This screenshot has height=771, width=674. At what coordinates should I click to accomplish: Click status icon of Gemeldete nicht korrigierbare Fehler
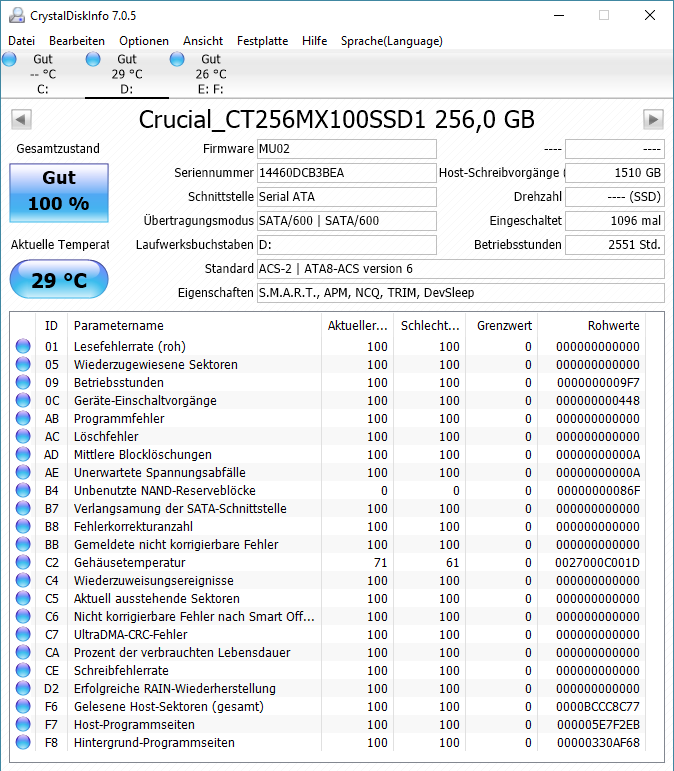pyautogui.click(x=23, y=544)
